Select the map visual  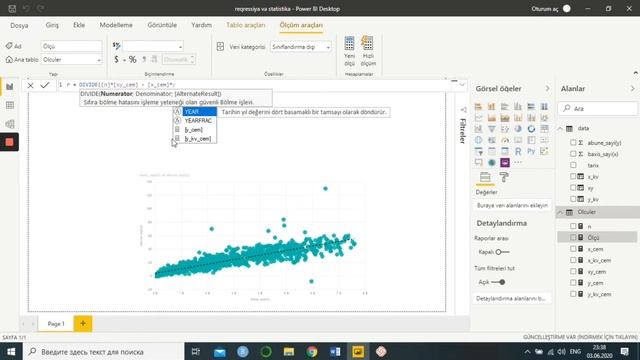478,140
